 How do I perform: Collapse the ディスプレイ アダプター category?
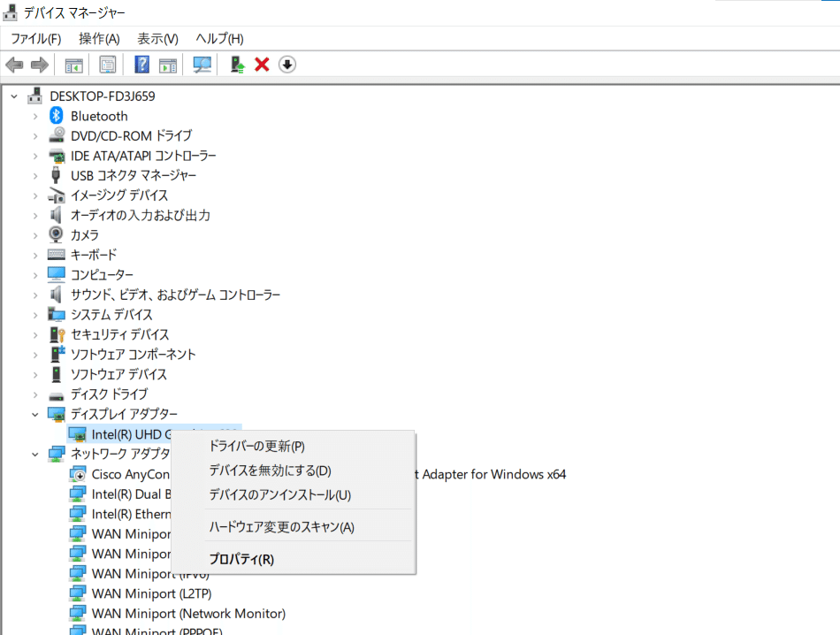coord(34,415)
